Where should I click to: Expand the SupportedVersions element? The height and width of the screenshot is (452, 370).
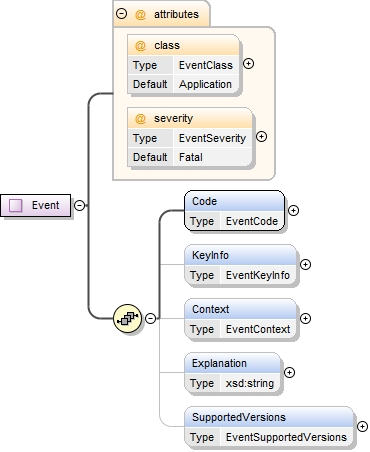point(362,427)
